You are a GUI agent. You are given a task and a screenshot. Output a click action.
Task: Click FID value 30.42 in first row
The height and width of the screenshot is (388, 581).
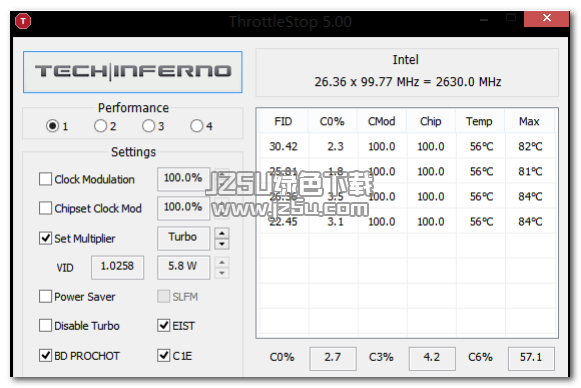(x=283, y=146)
